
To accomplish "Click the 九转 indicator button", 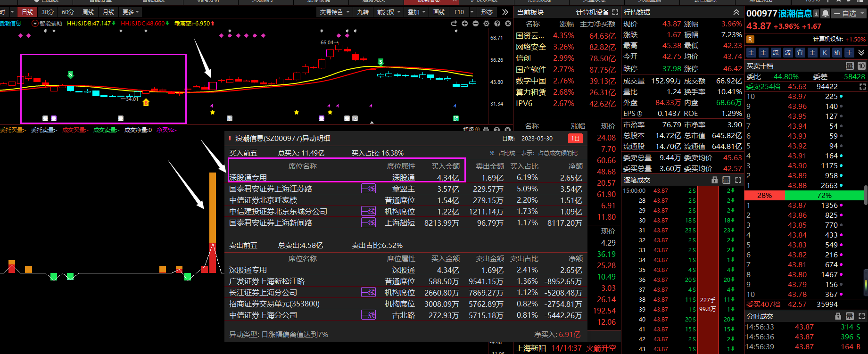I will [x=363, y=12].
